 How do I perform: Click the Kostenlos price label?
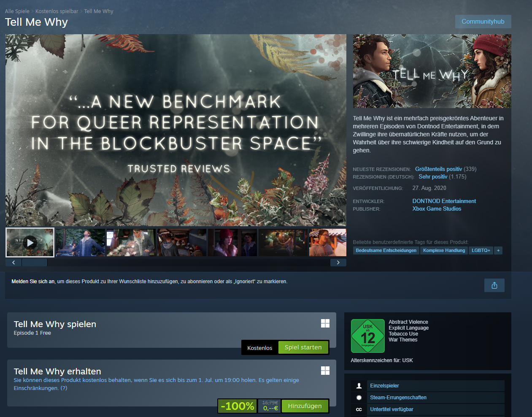260,348
